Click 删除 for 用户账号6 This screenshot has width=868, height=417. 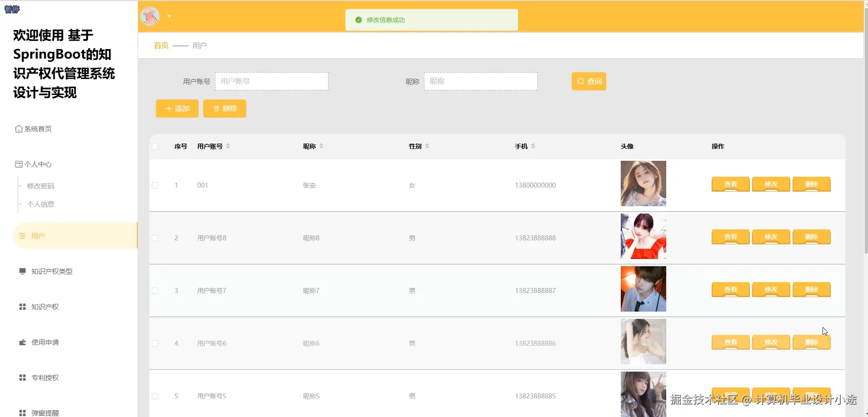click(812, 343)
